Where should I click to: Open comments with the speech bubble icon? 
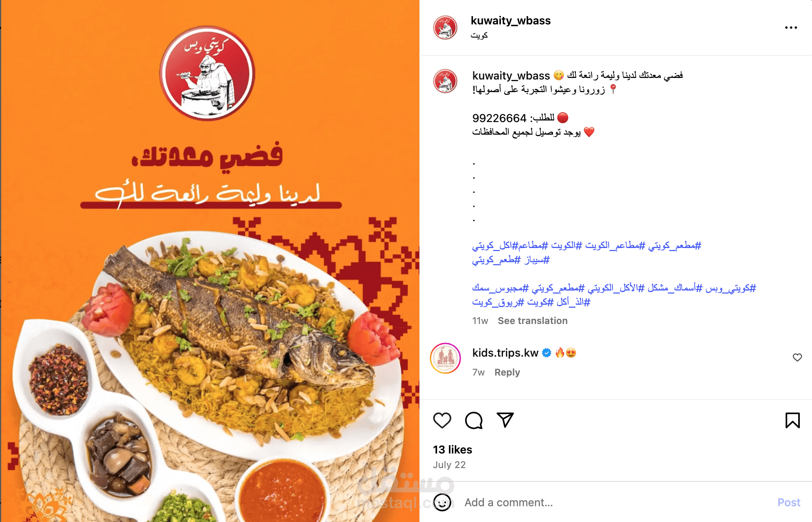pos(473,420)
